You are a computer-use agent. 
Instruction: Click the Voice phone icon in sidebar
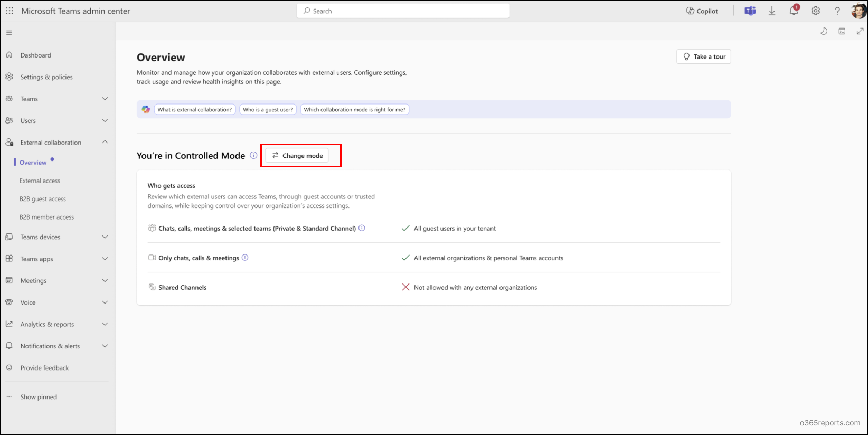coord(9,302)
